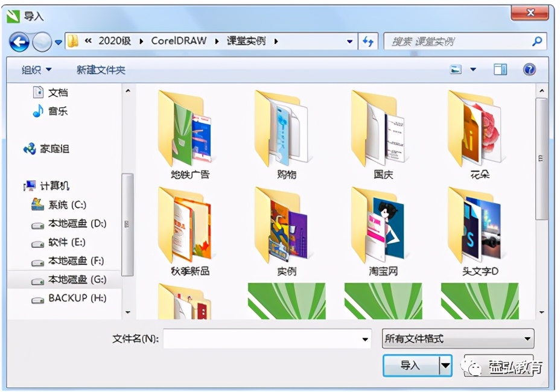Open the 组织 dropdown menu
The image size is (560, 392).
[x=31, y=69]
